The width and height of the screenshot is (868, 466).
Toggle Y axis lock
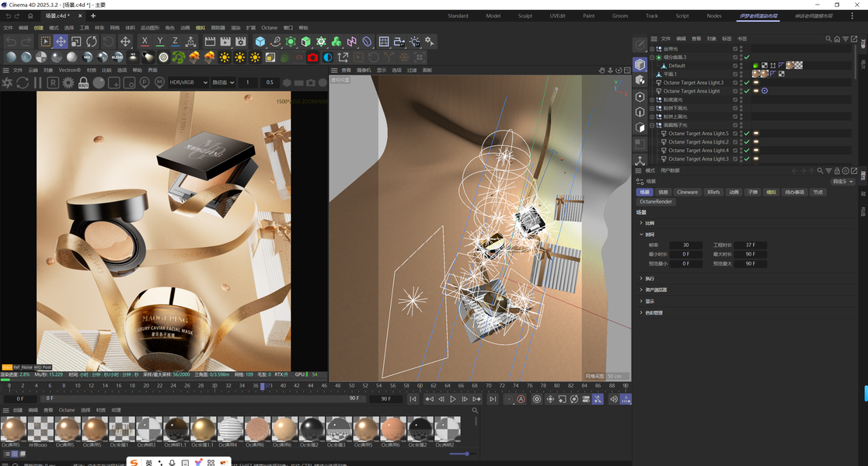[x=160, y=41]
